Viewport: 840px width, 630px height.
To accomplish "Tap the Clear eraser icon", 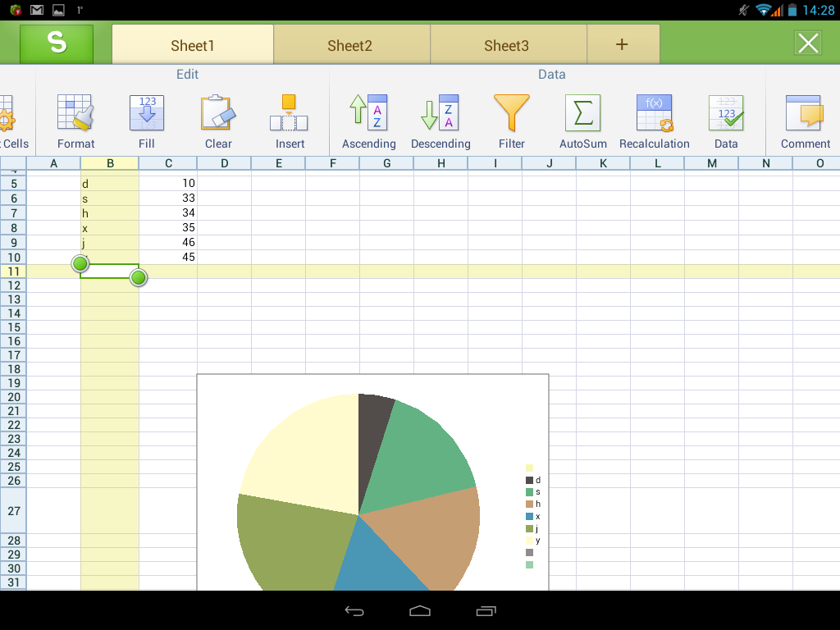I will [x=218, y=114].
